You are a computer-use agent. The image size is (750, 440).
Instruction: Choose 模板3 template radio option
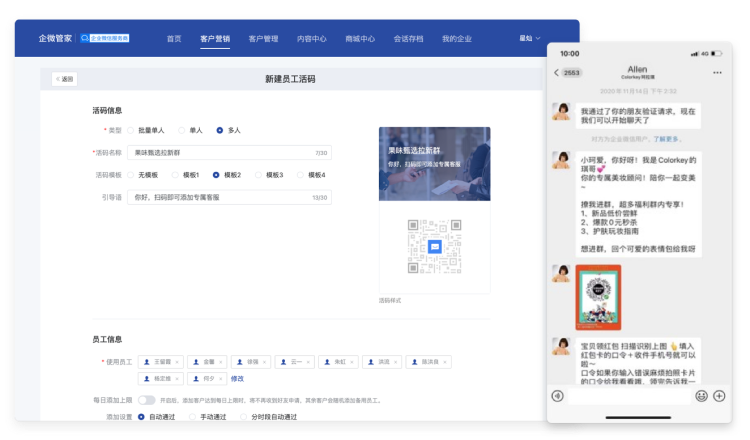[x=258, y=175]
